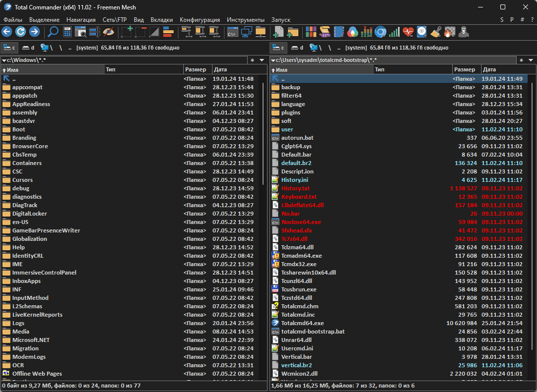The height and width of the screenshot is (392, 537).
Task: Click the new file plus icon
Action: tap(278, 32)
